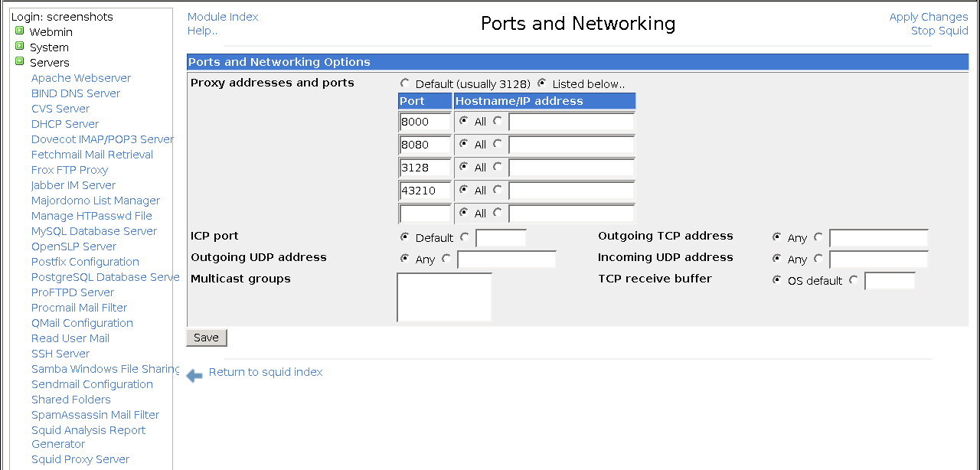Choose specific hostname radio for port 43210
980x470 pixels.
[x=498, y=190]
